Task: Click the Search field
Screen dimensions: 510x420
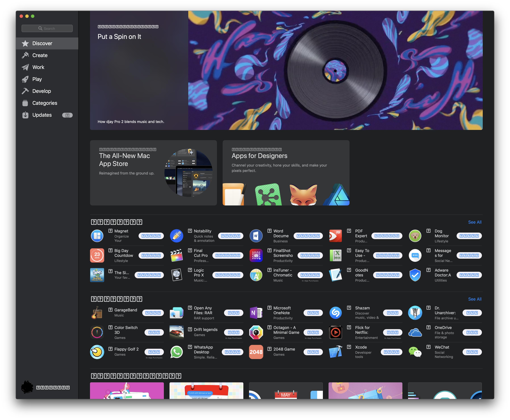Action: coord(47,28)
